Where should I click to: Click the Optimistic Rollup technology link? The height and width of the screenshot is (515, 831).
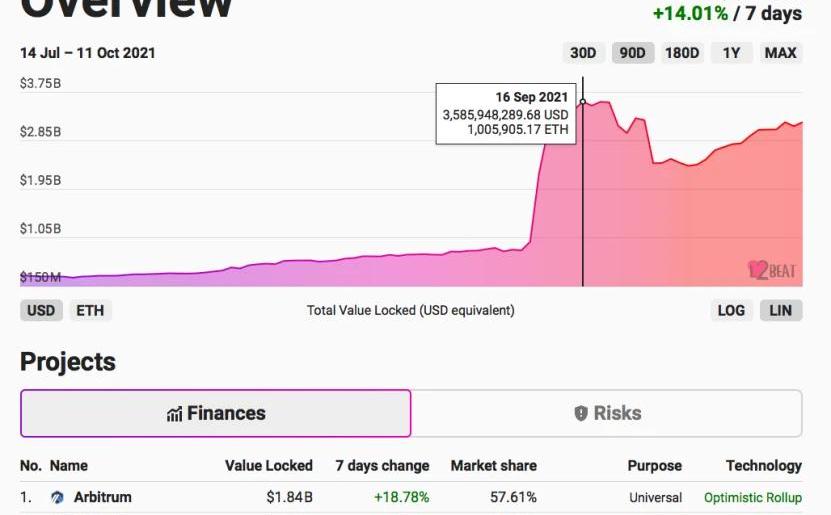752,497
